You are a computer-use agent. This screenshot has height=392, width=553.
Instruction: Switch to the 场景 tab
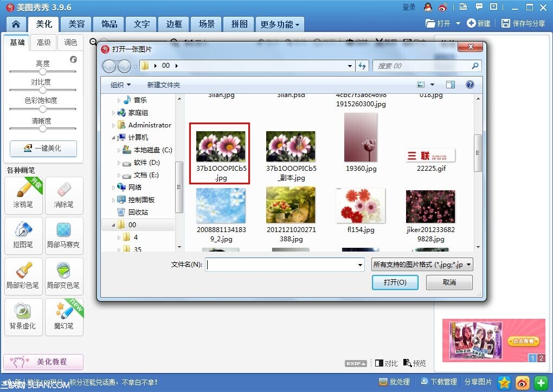207,24
